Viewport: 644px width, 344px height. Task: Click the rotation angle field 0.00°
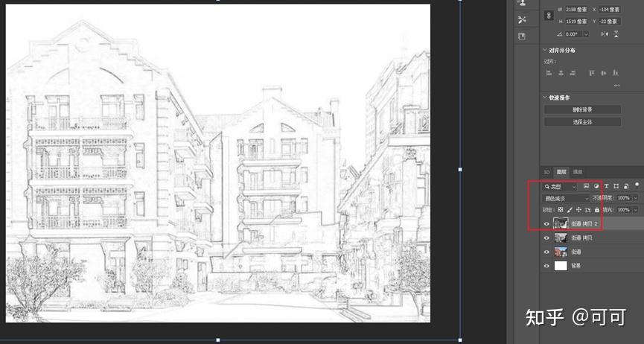(574, 34)
